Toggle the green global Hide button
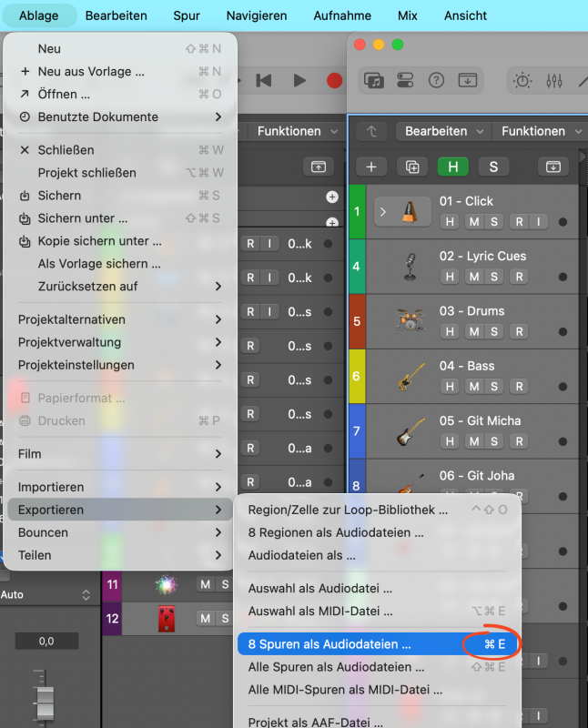 point(452,167)
